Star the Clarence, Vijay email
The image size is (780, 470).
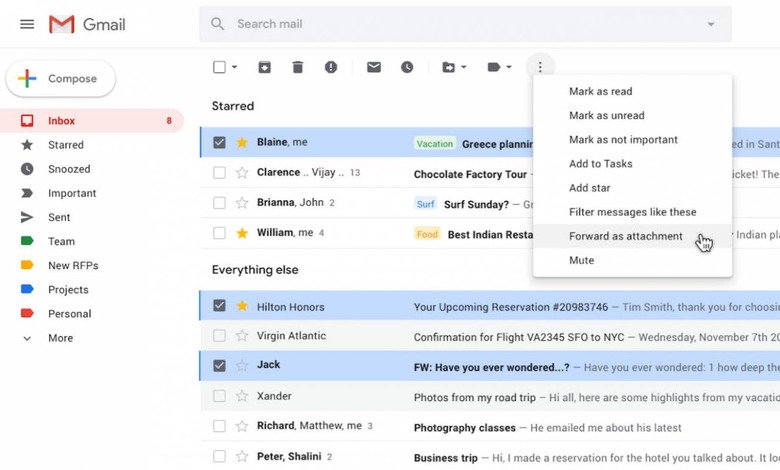click(241, 173)
